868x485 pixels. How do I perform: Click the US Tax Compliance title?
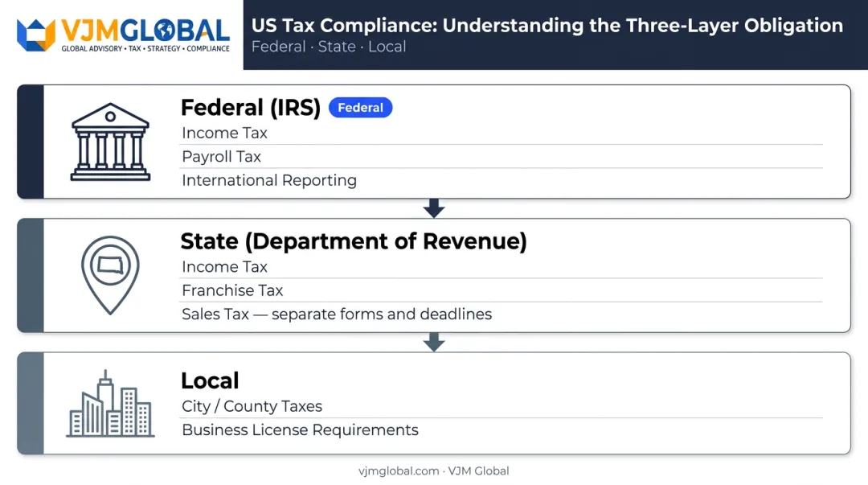(547, 26)
